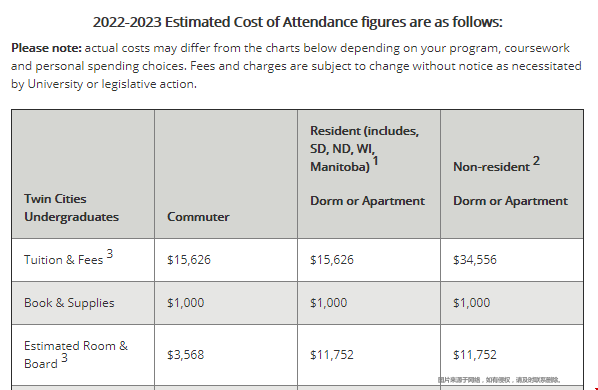Select the Estimated Room & Board row label
598x390 pixels.
coord(76,355)
